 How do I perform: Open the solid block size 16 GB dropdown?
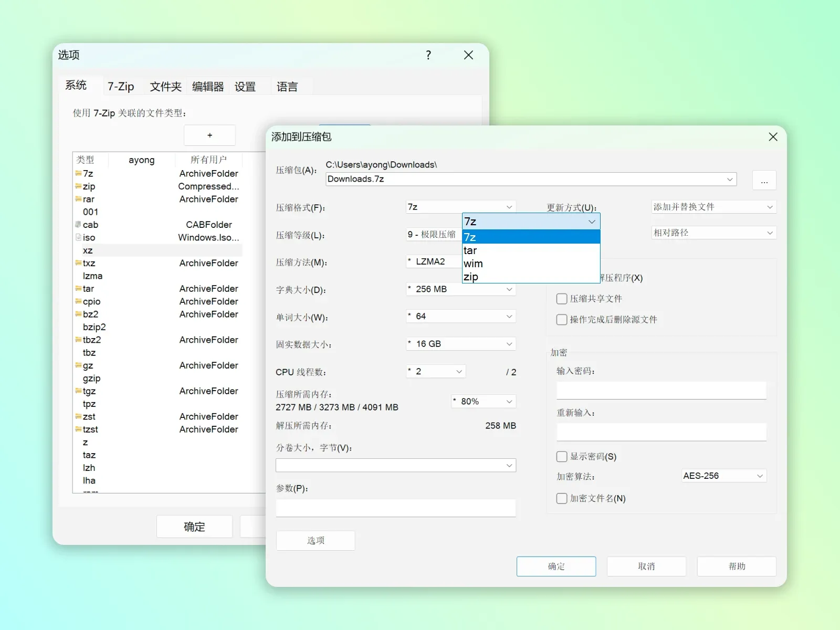click(461, 344)
